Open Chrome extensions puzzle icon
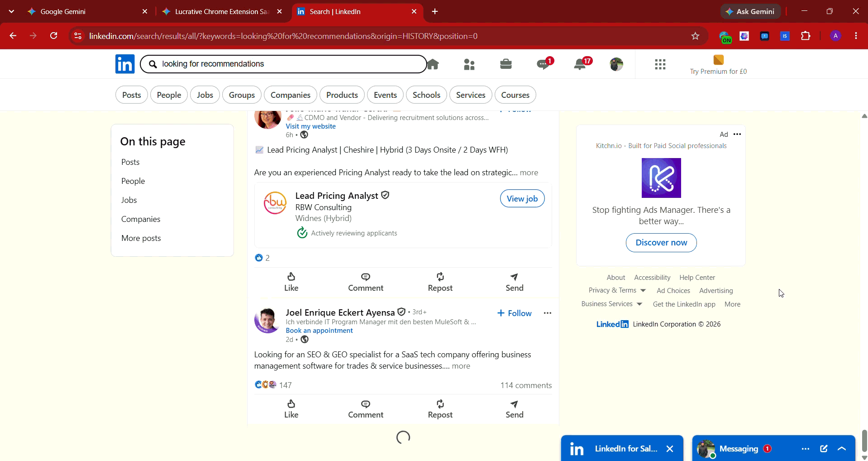 click(x=806, y=36)
